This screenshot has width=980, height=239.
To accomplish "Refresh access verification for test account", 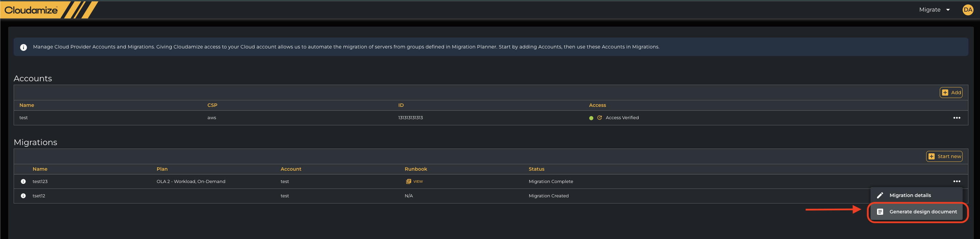I will pyautogui.click(x=599, y=118).
